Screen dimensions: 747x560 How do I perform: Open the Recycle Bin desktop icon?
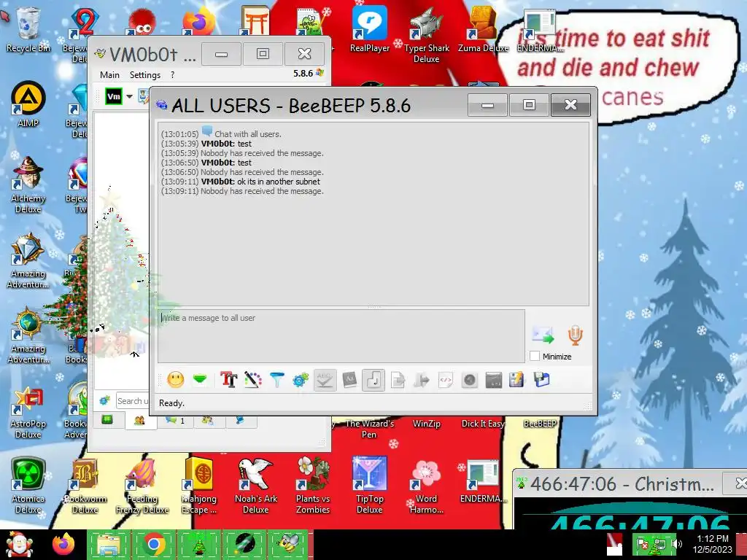pyautogui.click(x=28, y=29)
